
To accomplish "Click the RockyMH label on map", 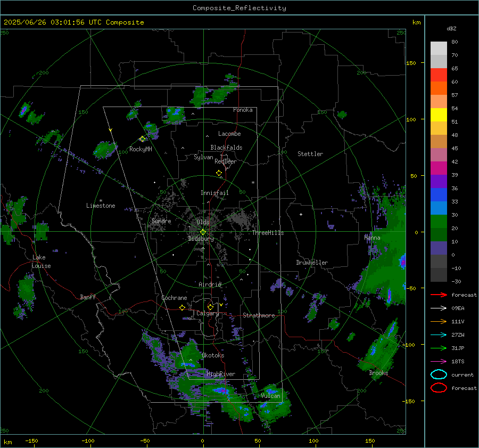I will point(141,149).
